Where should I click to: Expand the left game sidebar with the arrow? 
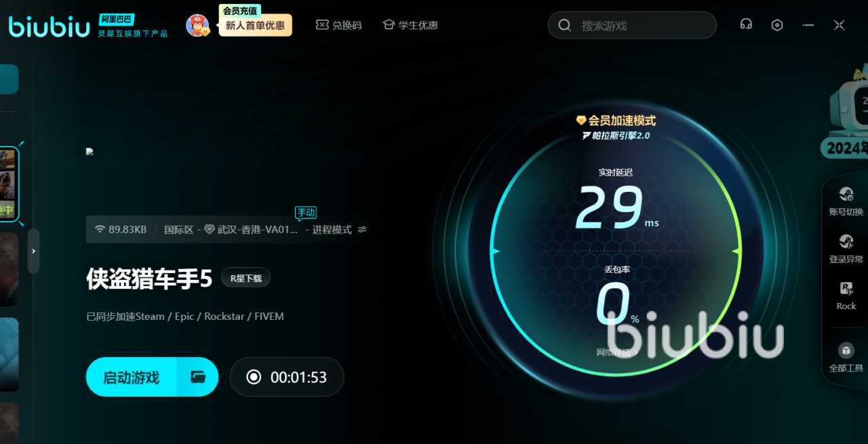[x=33, y=251]
